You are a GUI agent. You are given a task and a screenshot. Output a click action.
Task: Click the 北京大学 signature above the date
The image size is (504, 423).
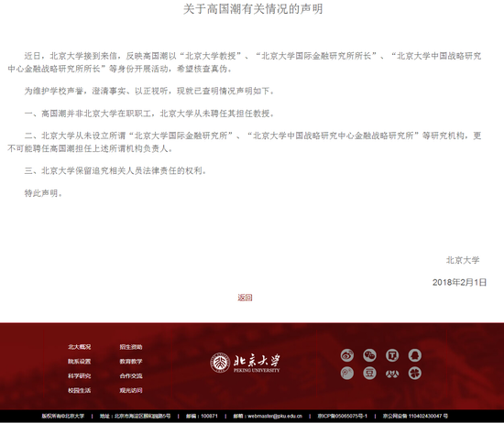(x=463, y=260)
